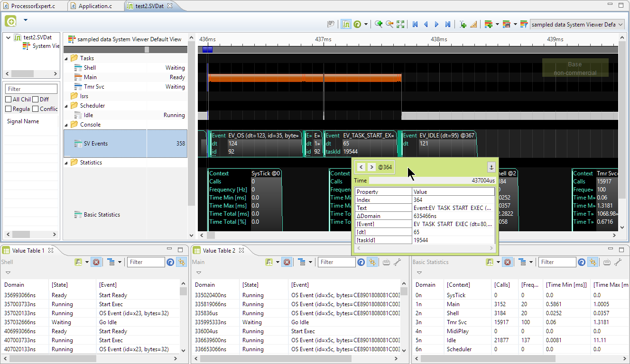
Task: Activate the measurement ruler tool
Action: pos(473,24)
